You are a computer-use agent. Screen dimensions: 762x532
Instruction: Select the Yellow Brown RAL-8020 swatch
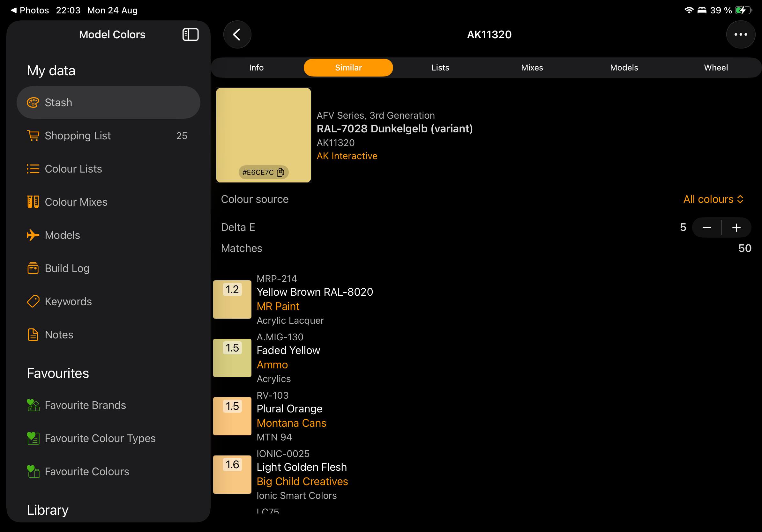(x=232, y=299)
